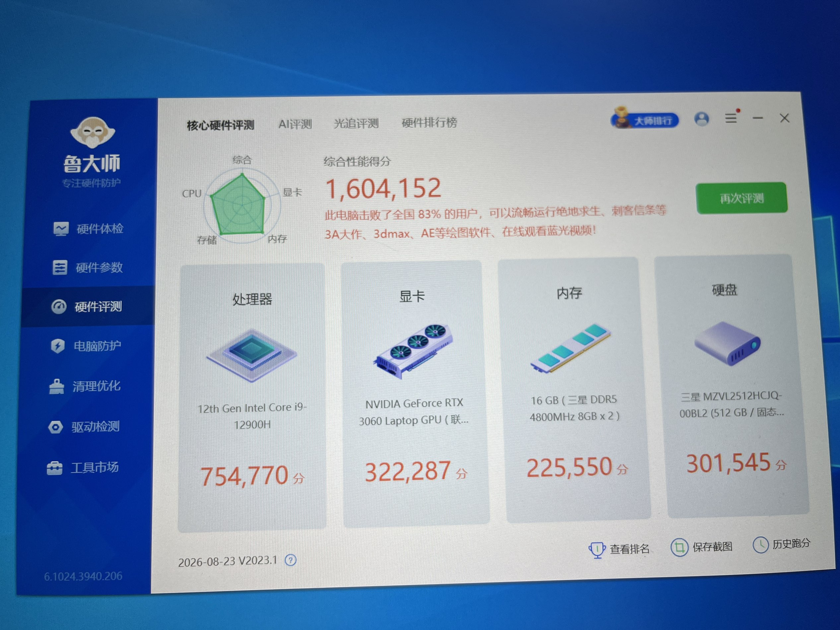Switch to the 光追评测 tab

(x=356, y=123)
